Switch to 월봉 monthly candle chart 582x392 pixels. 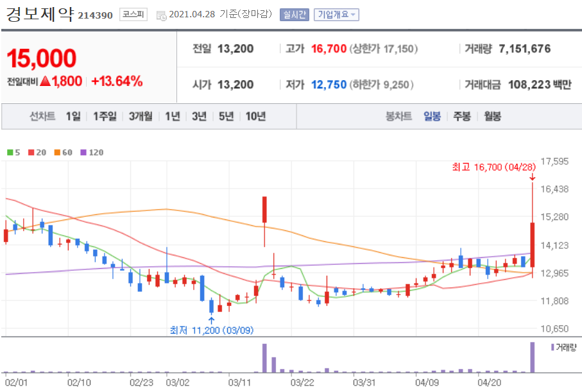point(493,117)
